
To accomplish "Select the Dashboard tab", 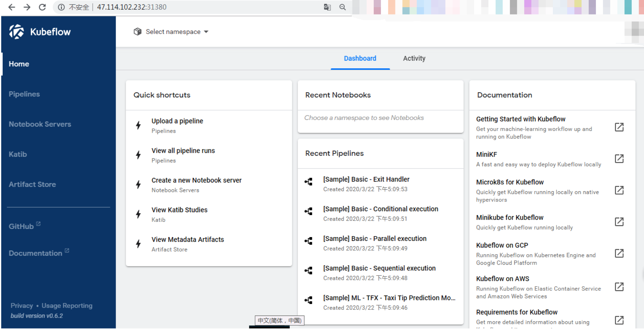I will coord(360,58).
